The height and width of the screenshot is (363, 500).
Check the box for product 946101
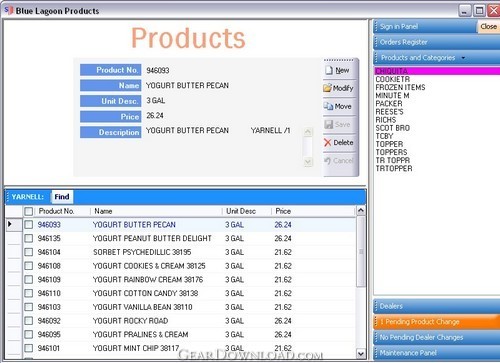(29, 348)
